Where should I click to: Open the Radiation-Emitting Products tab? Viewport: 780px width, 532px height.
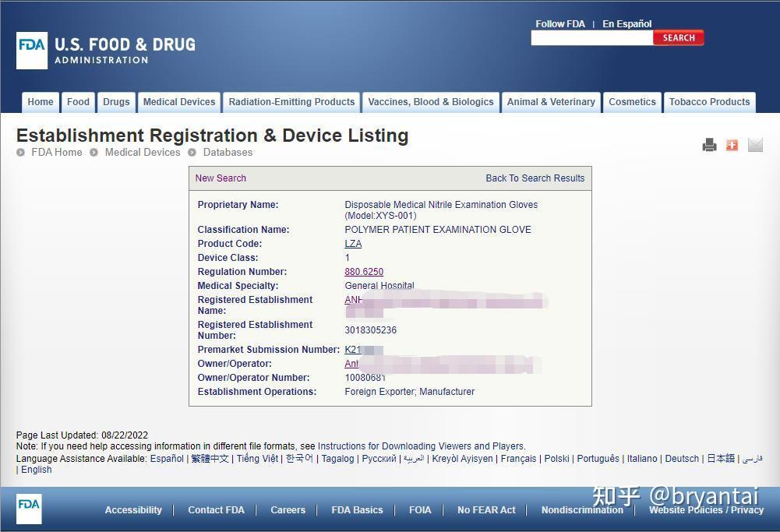(x=291, y=102)
